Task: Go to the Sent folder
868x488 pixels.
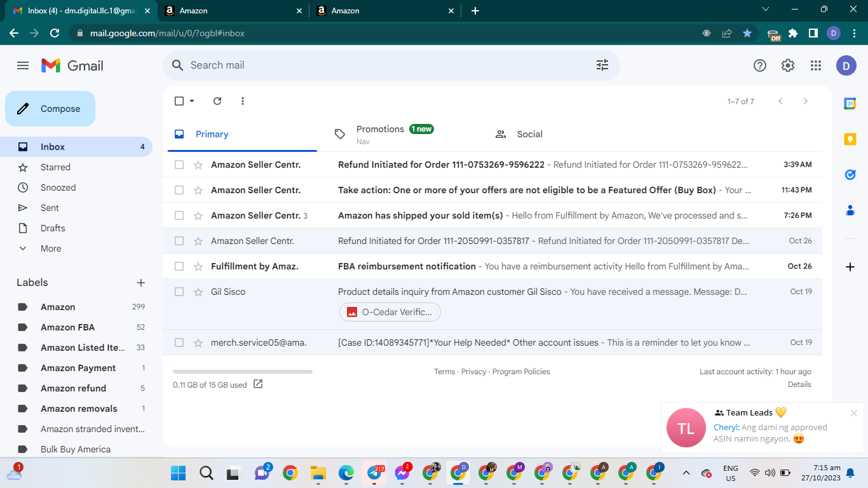Action: (x=50, y=208)
